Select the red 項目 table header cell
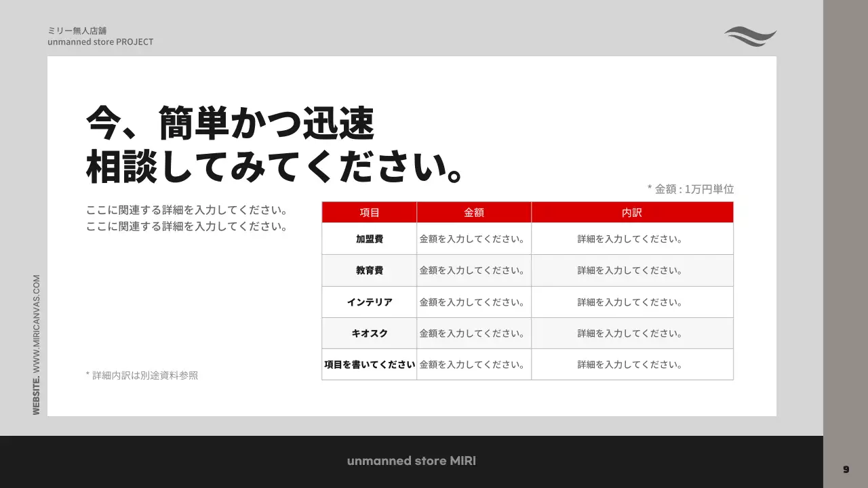The height and width of the screenshot is (488, 868). click(x=370, y=211)
